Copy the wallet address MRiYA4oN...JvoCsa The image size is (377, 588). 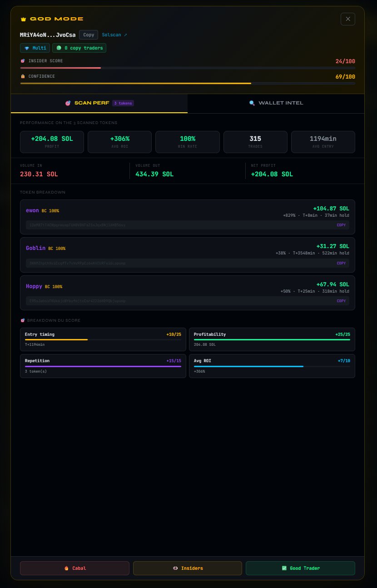tap(89, 35)
